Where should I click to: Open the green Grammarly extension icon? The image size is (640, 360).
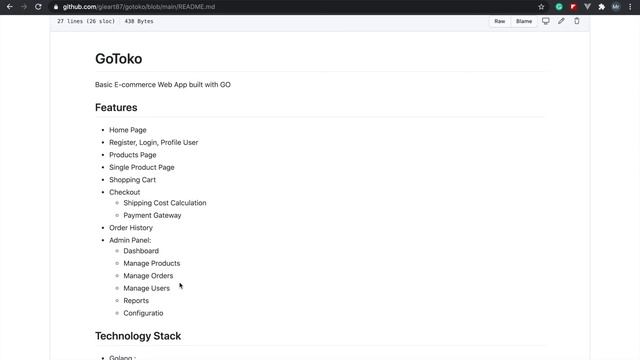click(x=559, y=7)
